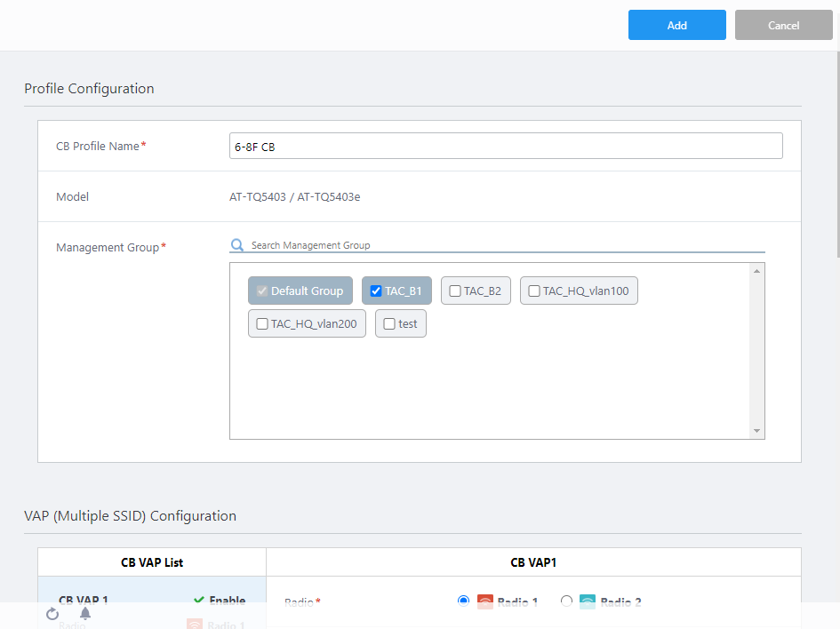The height and width of the screenshot is (629, 840).
Task: Check the TAC_B2 management group
Action: [x=455, y=291]
